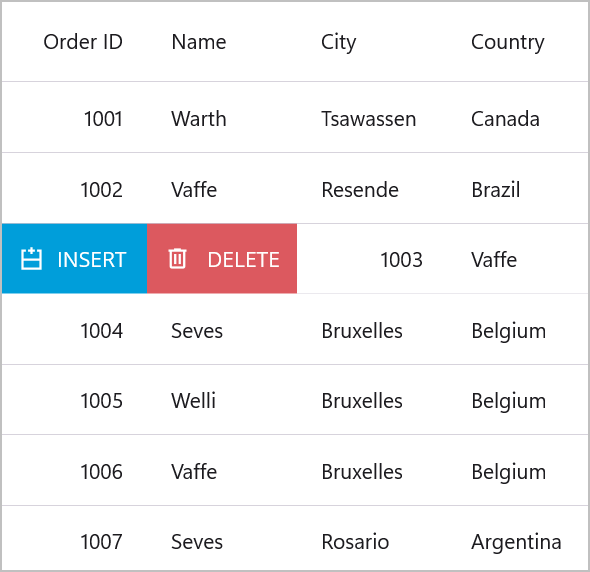Click the Name column header
This screenshot has height=572, width=590.
(199, 42)
